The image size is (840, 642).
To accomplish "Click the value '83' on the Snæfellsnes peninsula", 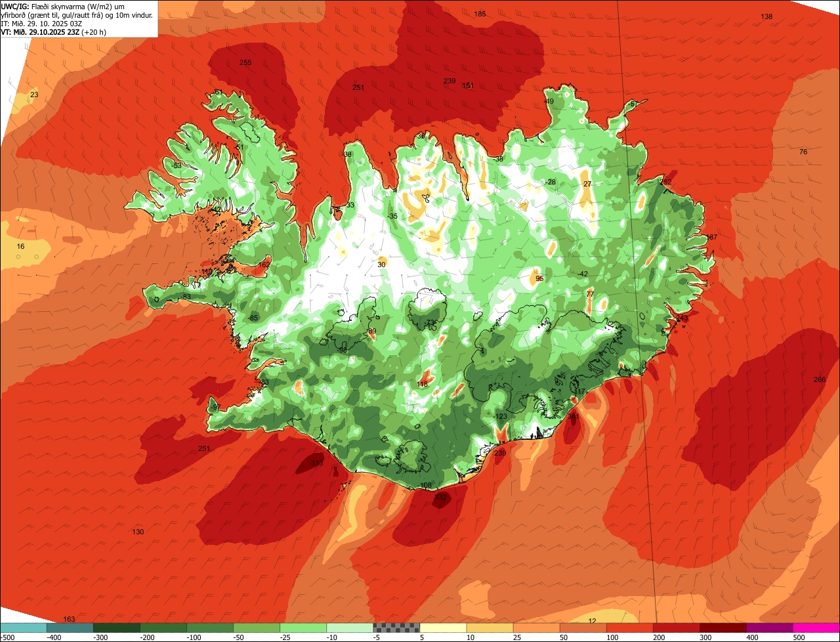I will (x=186, y=297).
